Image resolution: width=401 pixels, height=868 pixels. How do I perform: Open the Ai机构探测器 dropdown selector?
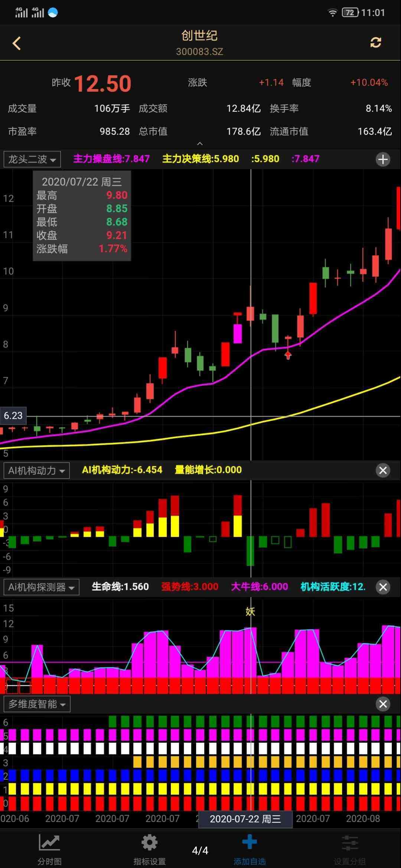[x=41, y=587]
